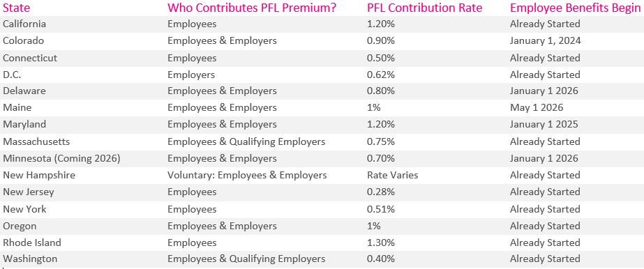Select the Employee Benefits Begin header

click(x=575, y=8)
